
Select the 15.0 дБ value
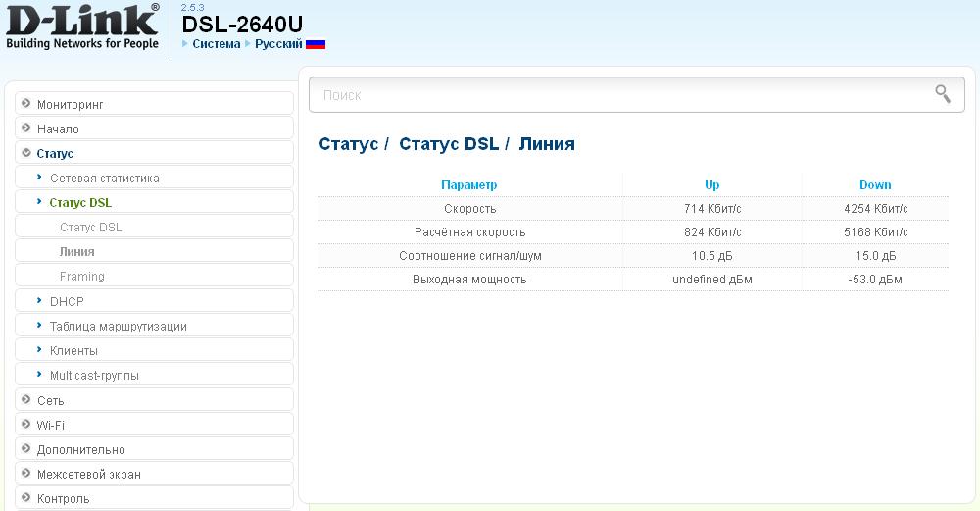click(x=875, y=256)
